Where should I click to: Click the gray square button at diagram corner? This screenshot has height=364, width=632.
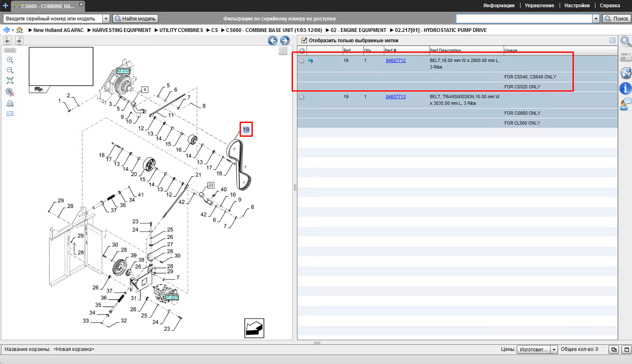(x=283, y=51)
